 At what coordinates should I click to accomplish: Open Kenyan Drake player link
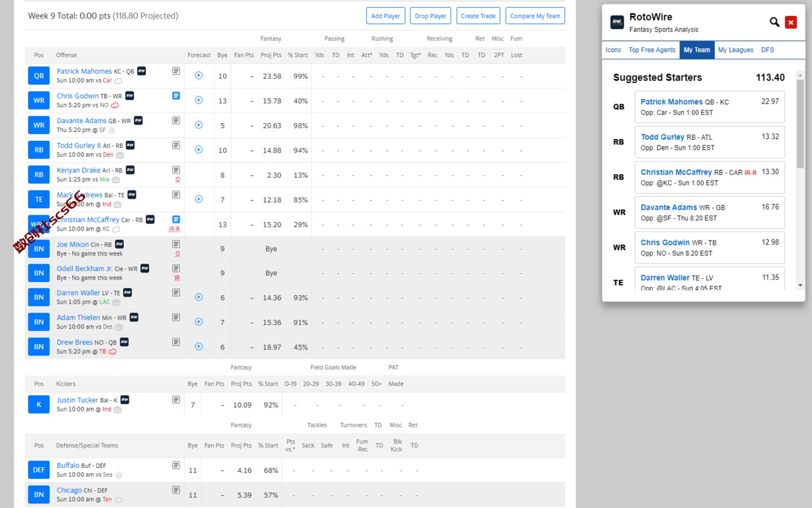tap(79, 170)
